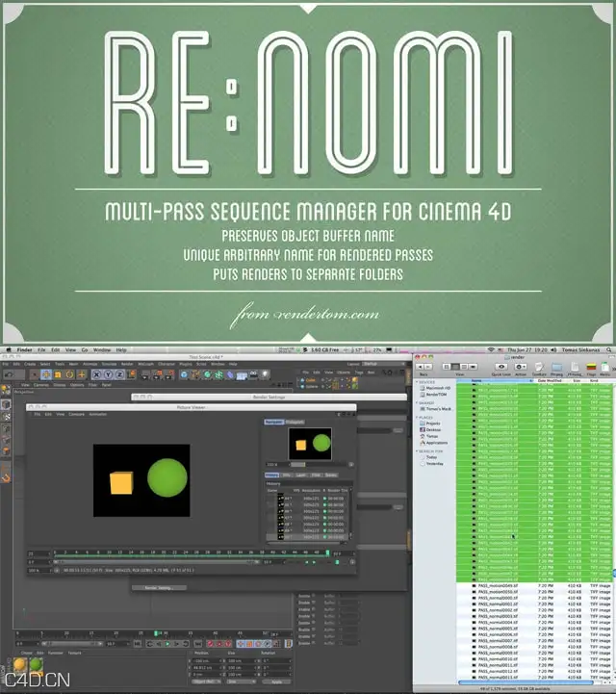Select the Scale tool in Cinema 4D toolbar

tap(58, 374)
